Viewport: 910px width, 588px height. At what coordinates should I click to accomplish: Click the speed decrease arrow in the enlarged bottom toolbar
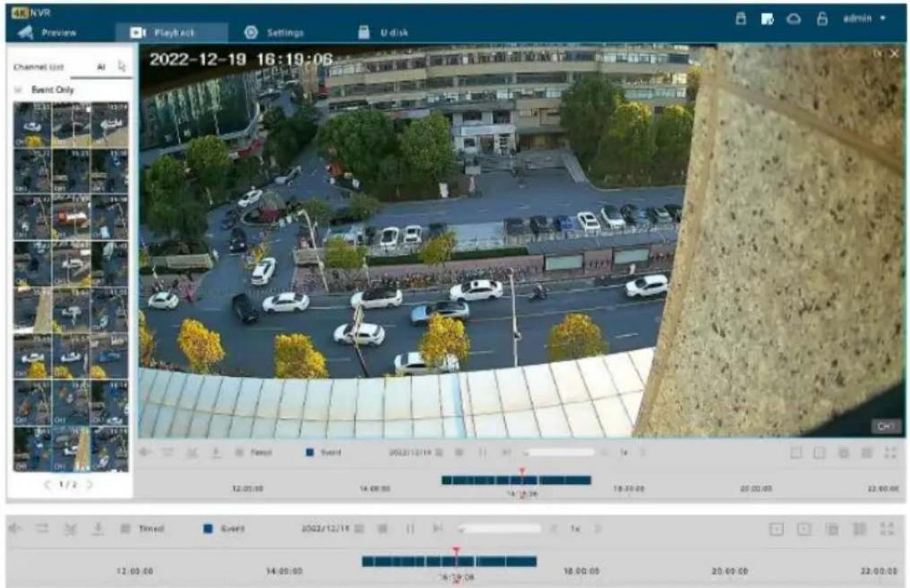(x=554, y=529)
